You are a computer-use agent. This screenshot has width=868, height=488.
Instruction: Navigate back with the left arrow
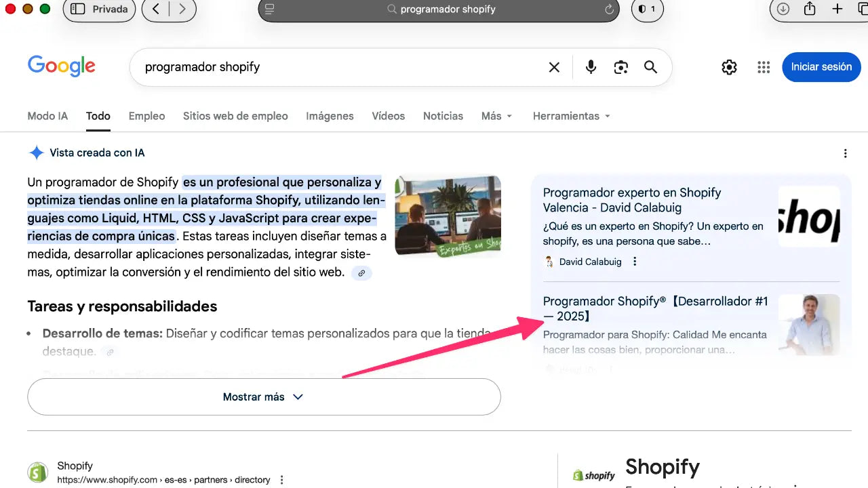pyautogui.click(x=157, y=9)
